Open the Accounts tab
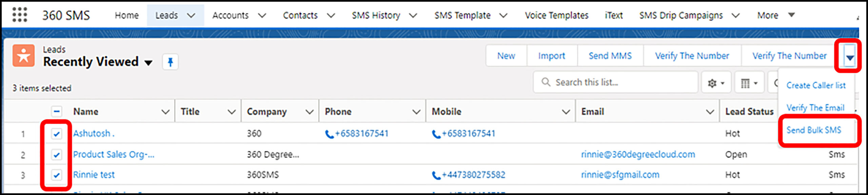This screenshot has height=195, width=868. [x=231, y=15]
